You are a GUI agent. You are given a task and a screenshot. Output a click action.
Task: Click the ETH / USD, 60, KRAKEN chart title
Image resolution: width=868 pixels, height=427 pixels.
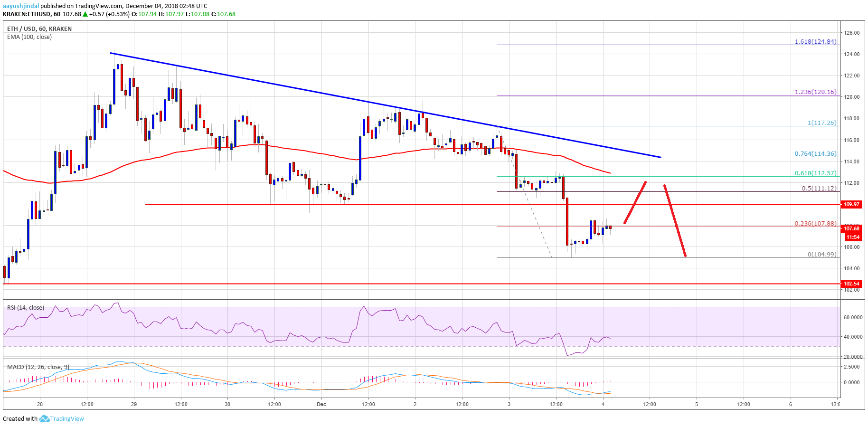point(39,29)
